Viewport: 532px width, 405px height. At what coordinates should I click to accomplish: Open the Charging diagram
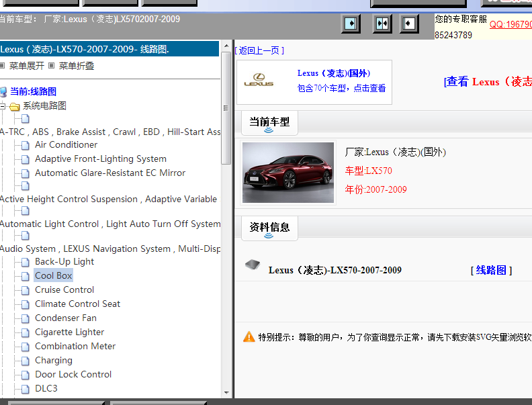coord(54,360)
